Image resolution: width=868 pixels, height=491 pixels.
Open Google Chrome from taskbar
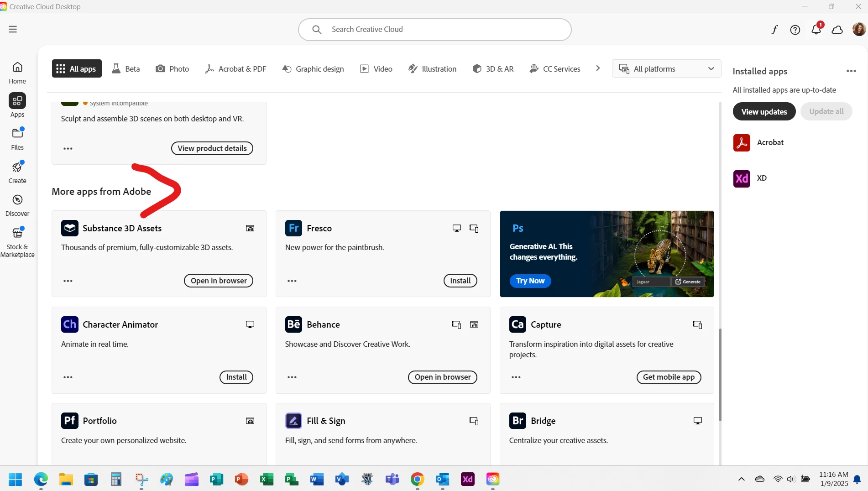[417, 479]
